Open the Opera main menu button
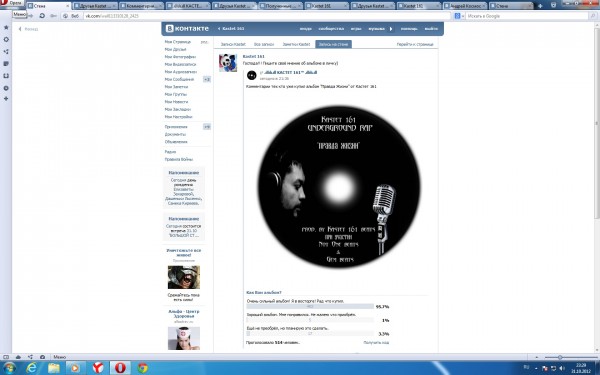Image resolution: width=600 pixels, height=375 pixels. coord(11,3)
